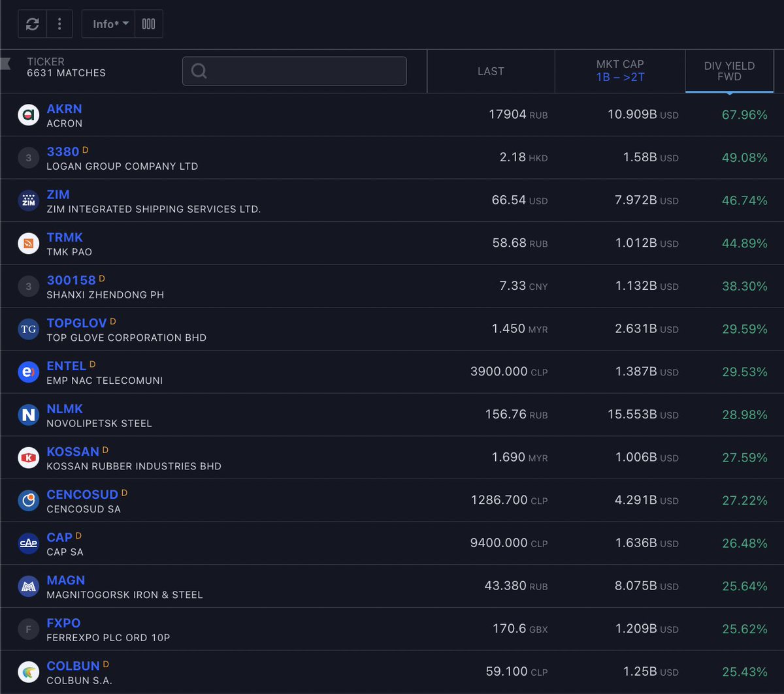
Task: Click the TMK PAO logo icon
Action: [x=28, y=244]
